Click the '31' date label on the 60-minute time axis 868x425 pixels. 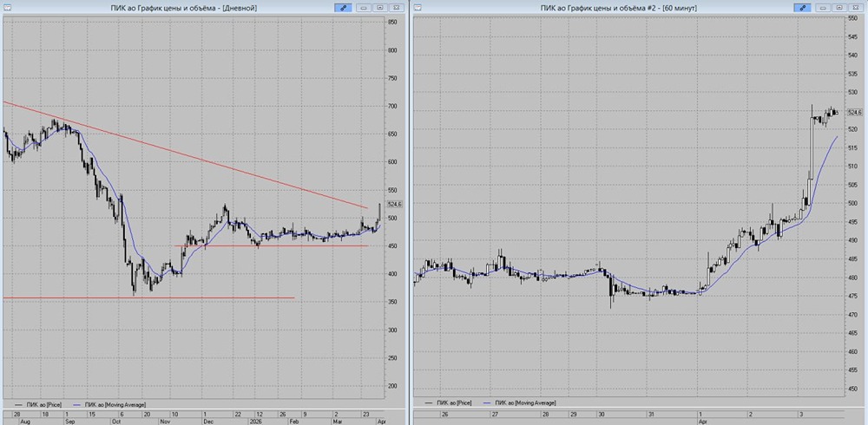coord(652,414)
